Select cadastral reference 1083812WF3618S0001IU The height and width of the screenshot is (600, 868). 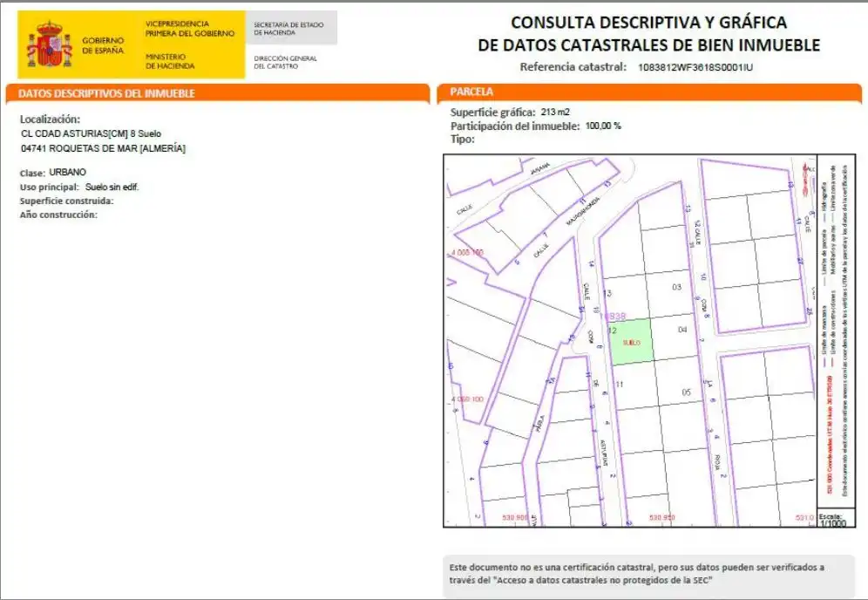pos(695,68)
